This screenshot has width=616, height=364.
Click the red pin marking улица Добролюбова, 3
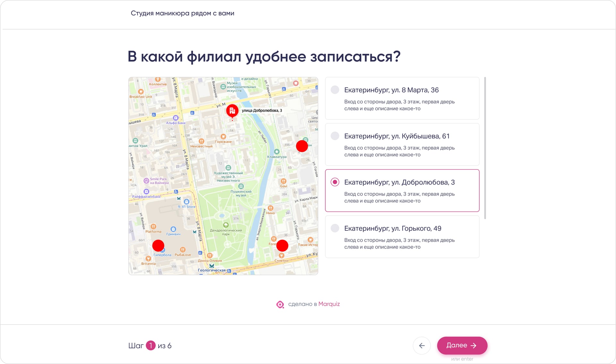coord(232,111)
